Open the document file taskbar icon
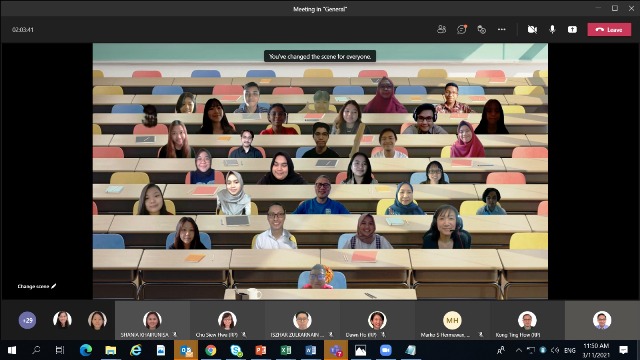The height and width of the screenshot is (360, 640). click(x=161, y=350)
